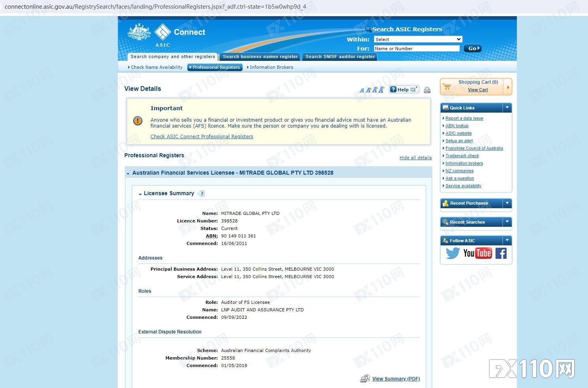Open ASIC's Facebook page icon
The height and width of the screenshot is (388, 588).
point(501,253)
